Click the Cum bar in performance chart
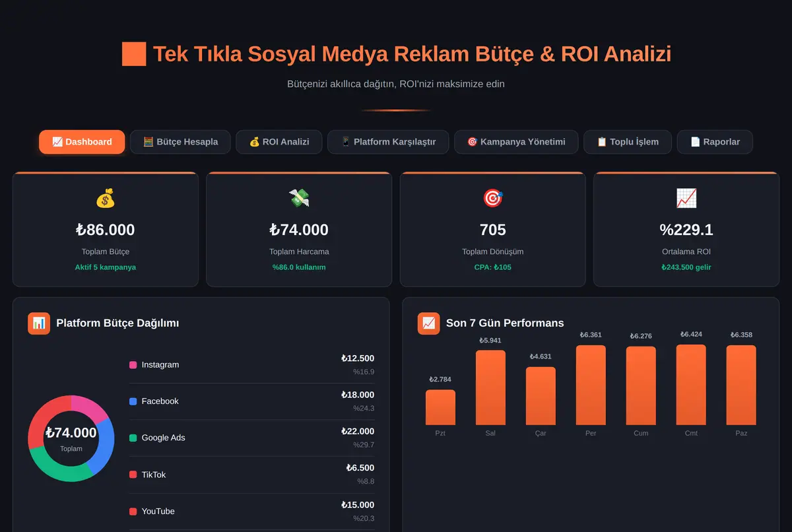Viewport: 792px width, 532px height. pos(641,385)
